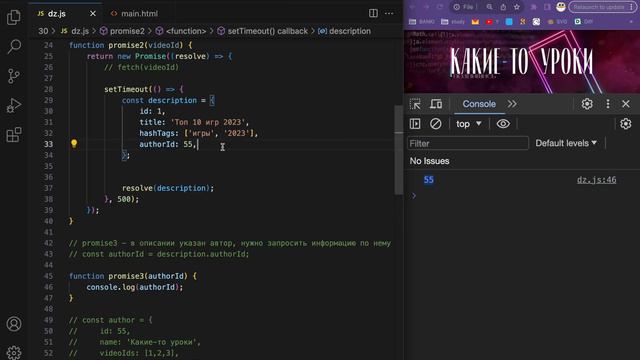Toggle console sidebar panel
The height and width of the screenshot is (360, 640).
point(415,124)
